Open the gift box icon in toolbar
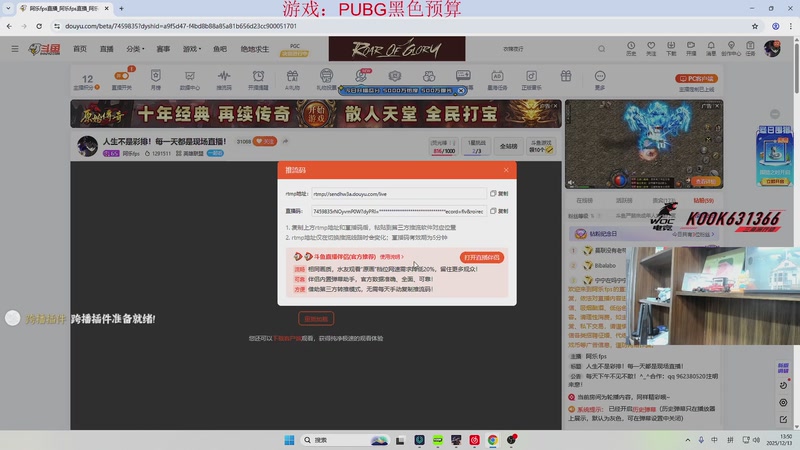This screenshot has width=800, height=450. point(566,77)
